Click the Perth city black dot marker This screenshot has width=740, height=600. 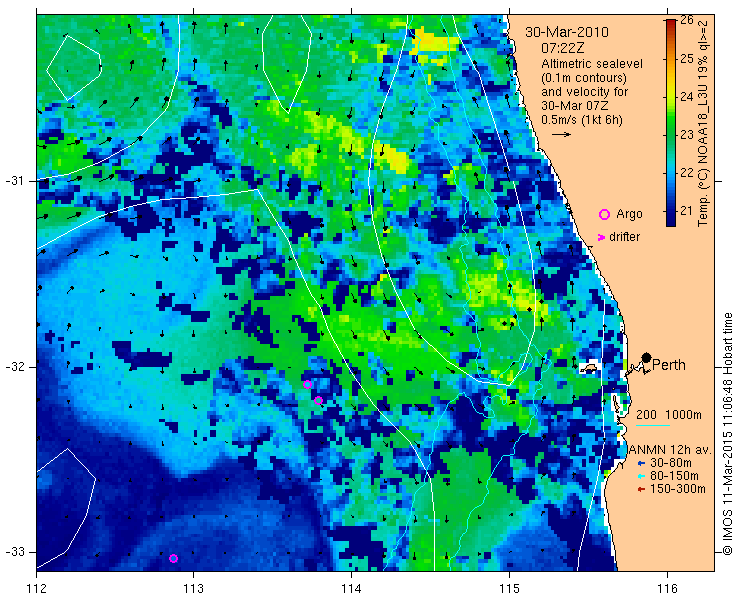(x=647, y=357)
